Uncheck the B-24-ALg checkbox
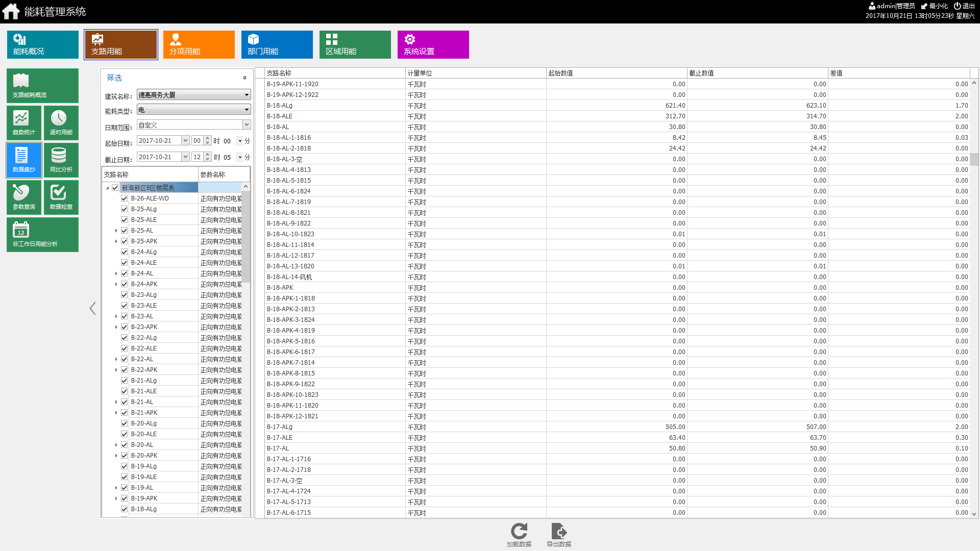 coord(124,252)
